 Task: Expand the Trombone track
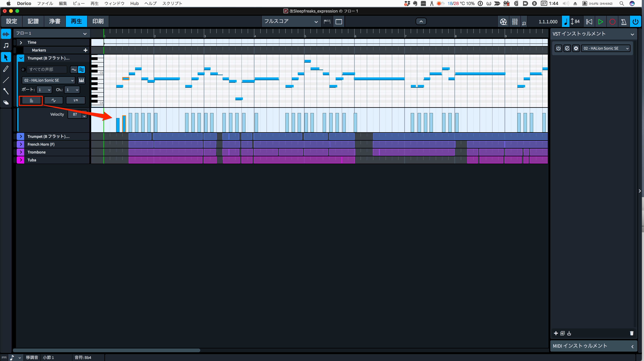[x=21, y=152]
